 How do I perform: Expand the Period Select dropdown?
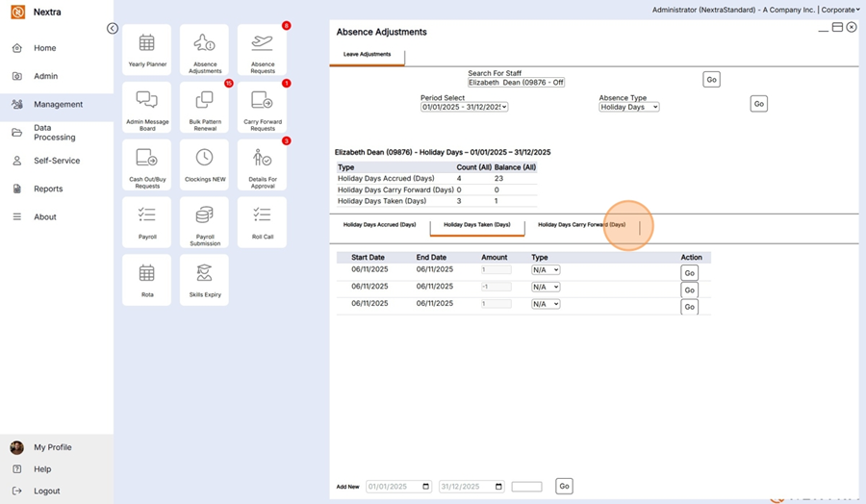(464, 107)
